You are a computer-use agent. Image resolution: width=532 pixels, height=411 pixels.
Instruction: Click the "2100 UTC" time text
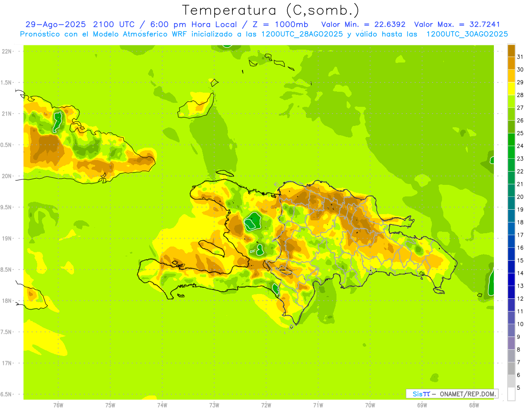[114, 24]
